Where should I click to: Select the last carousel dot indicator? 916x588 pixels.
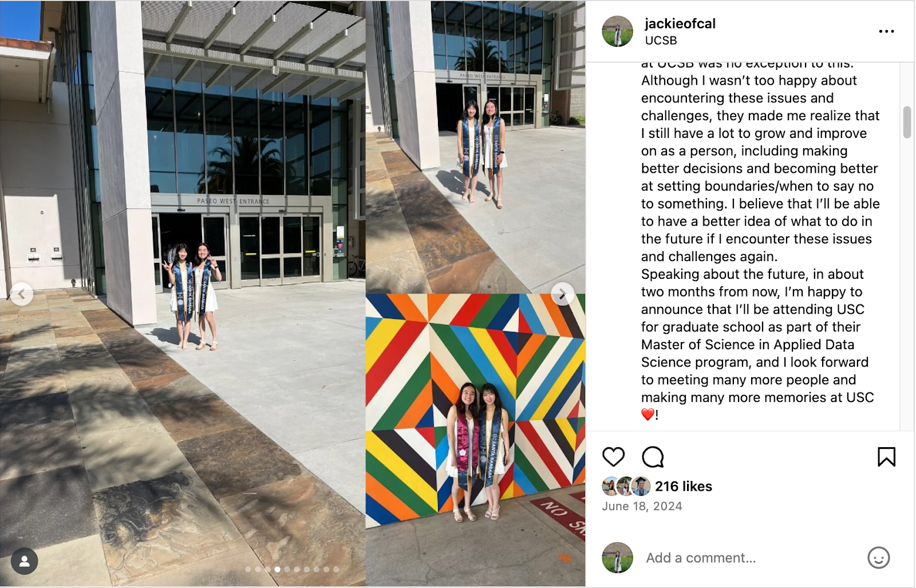(x=336, y=569)
